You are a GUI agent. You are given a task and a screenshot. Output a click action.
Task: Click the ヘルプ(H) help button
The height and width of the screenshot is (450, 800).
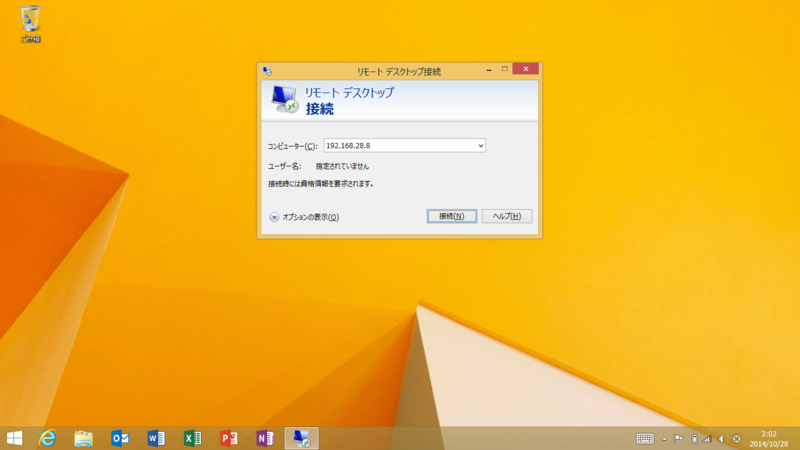[x=507, y=216]
